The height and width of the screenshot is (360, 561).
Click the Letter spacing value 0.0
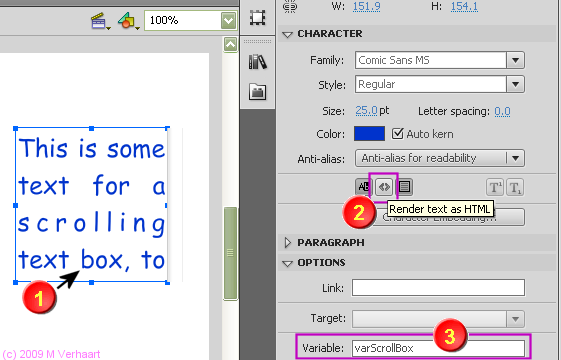tap(502, 112)
